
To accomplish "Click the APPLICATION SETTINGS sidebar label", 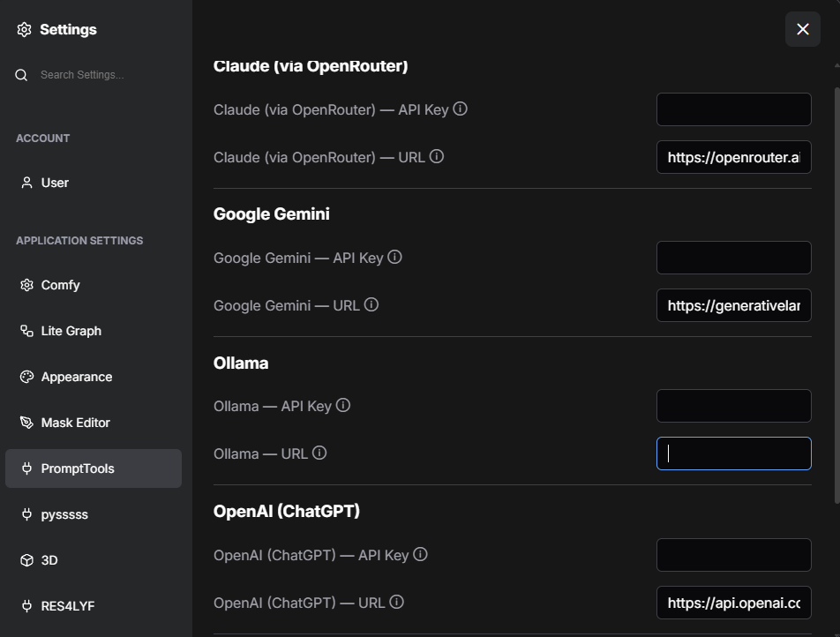I will point(79,241).
